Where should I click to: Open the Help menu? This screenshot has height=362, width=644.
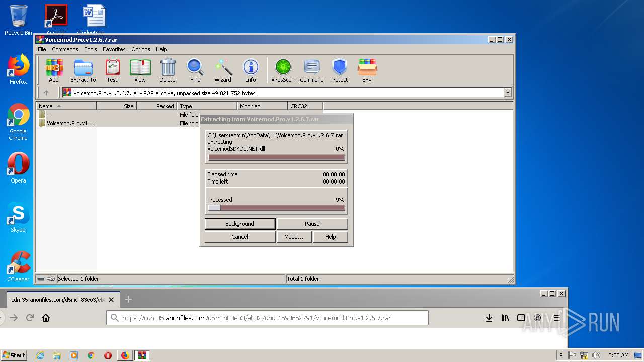click(x=161, y=49)
